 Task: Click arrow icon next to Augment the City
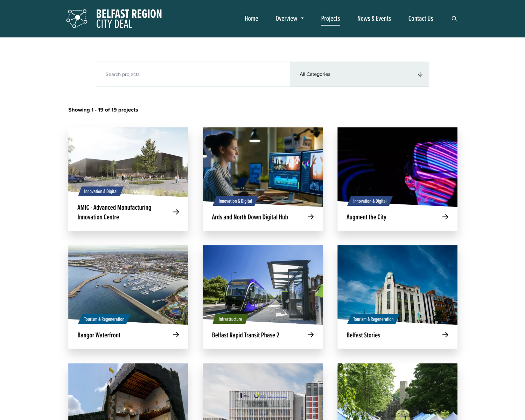click(445, 217)
